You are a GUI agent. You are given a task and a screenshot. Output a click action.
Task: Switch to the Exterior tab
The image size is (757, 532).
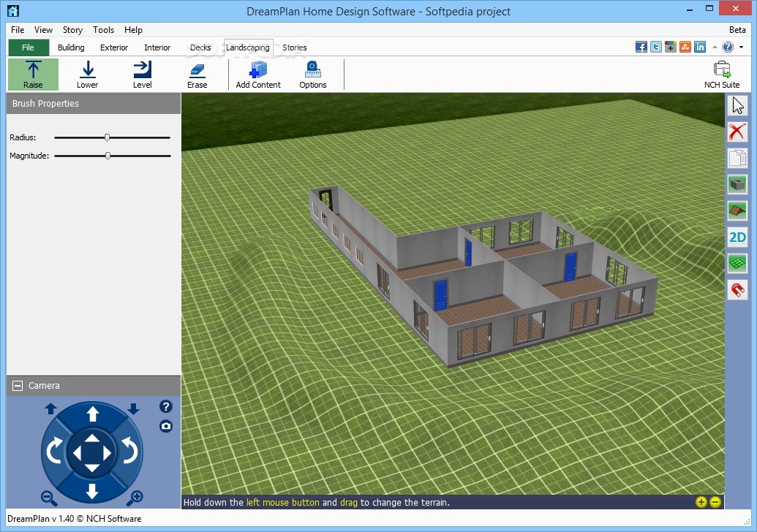(114, 47)
